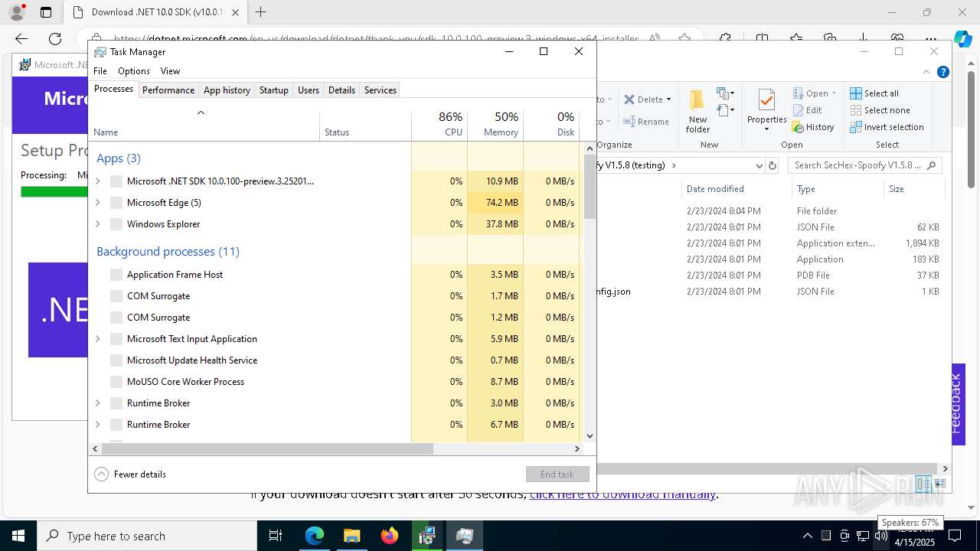Show hidden system tray icons
Image resolution: width=980 pixels, height=551 pixels.
[x=807, y=536]
